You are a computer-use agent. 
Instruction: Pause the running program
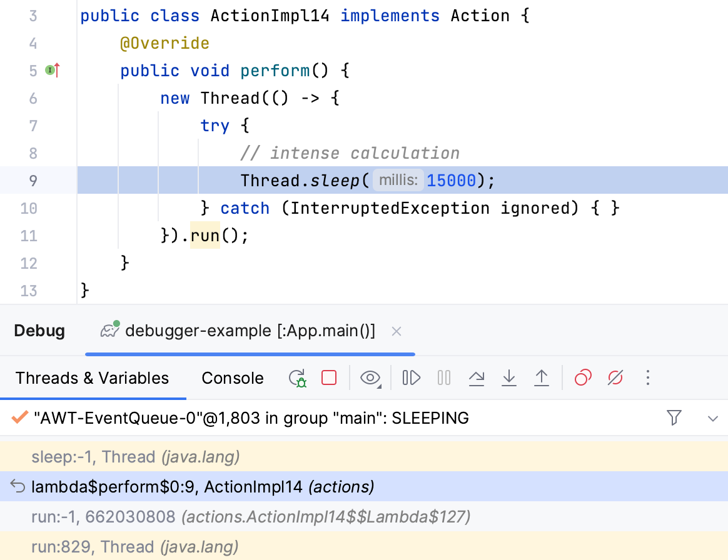click(x=444, y=377)
